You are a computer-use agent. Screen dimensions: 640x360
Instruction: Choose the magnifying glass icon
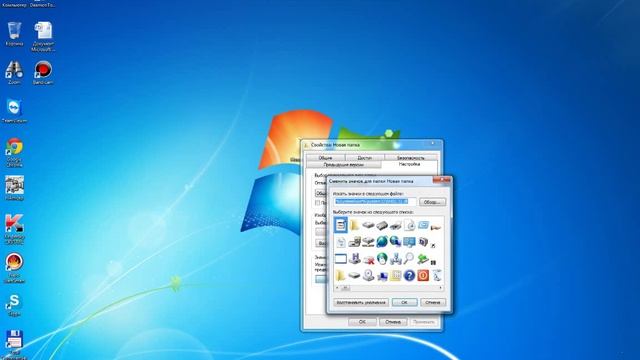pyautogui.click(x=409, y=258)
